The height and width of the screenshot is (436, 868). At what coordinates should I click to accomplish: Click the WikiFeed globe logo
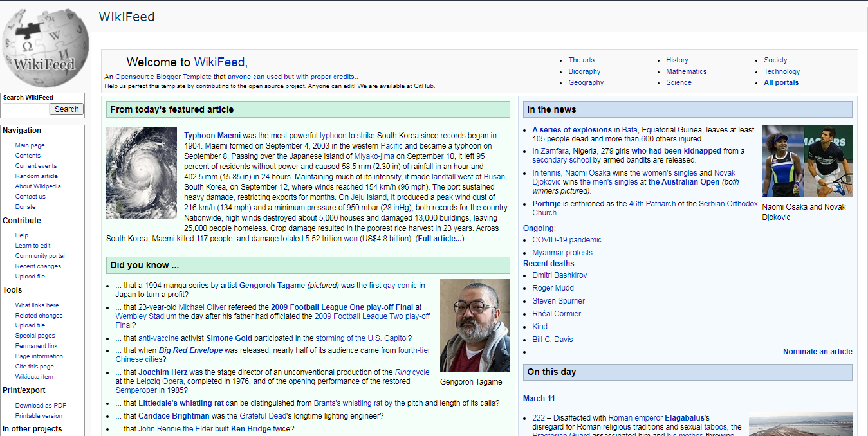click(45, 47)
